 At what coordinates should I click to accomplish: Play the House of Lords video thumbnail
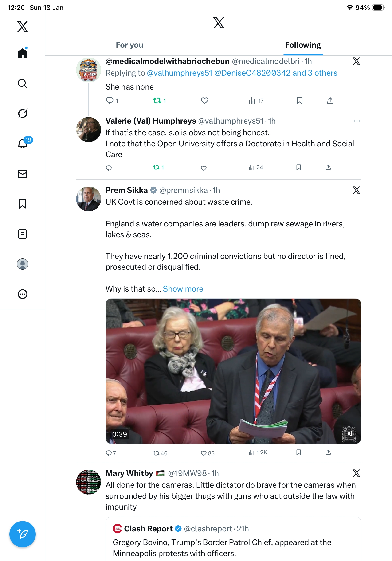(x=233, y=371)
